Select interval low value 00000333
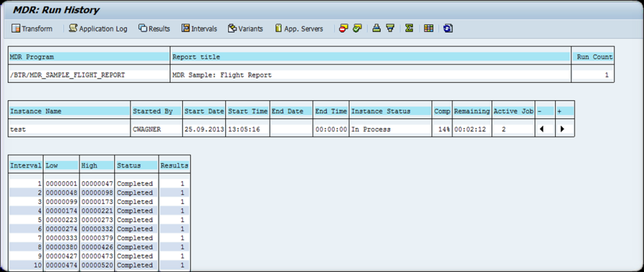The image size is (644, 272). pyautogui.click(x=61, y=238)
